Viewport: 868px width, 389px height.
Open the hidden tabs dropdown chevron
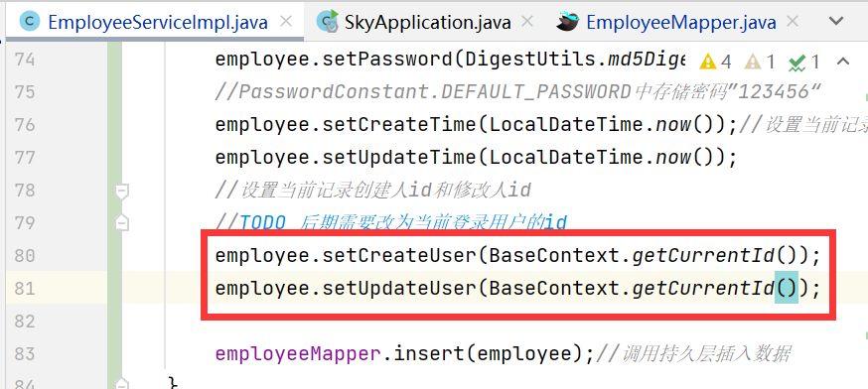click(836, 21)
